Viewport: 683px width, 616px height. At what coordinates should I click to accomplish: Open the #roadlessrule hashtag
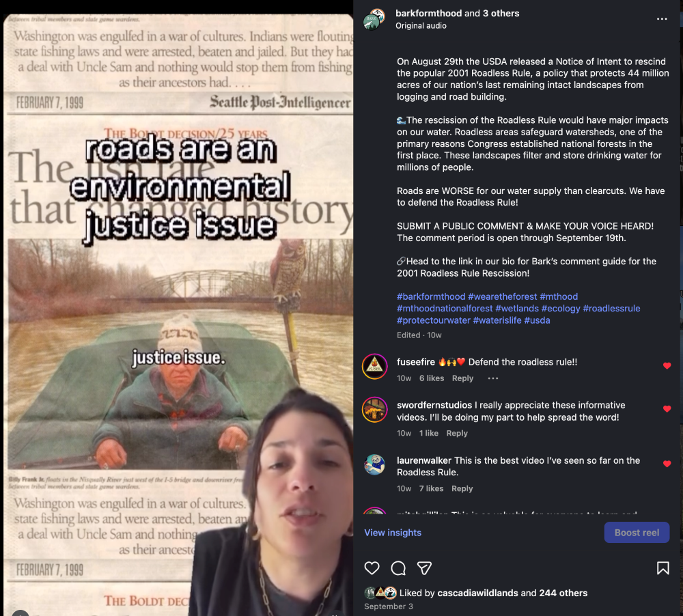tap(611, 309)
